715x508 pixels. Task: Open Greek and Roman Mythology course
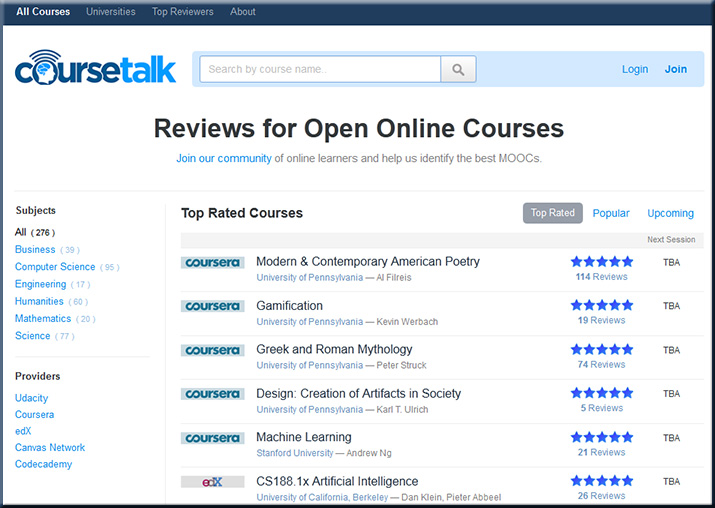(x=334, y=349)
